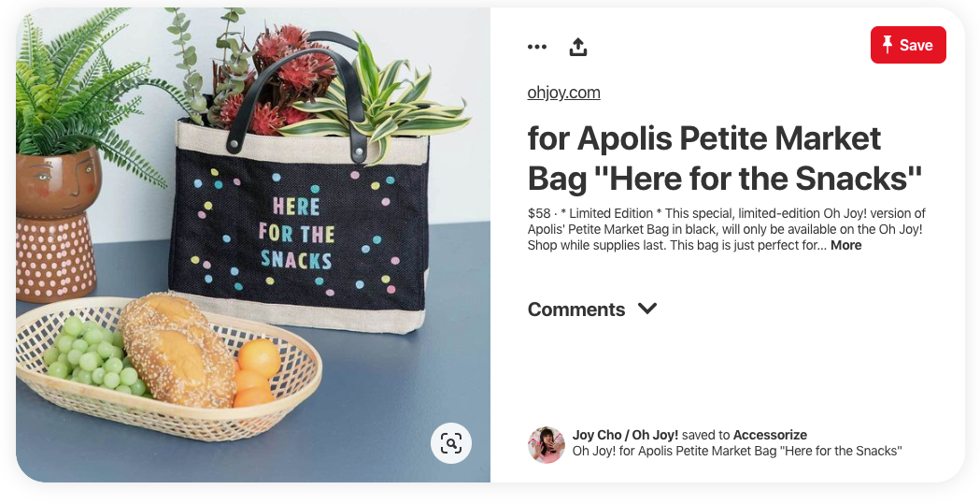Visit the ohjoy.com source link
Viewport: 980px width, 504px height.
pos(563,93)
